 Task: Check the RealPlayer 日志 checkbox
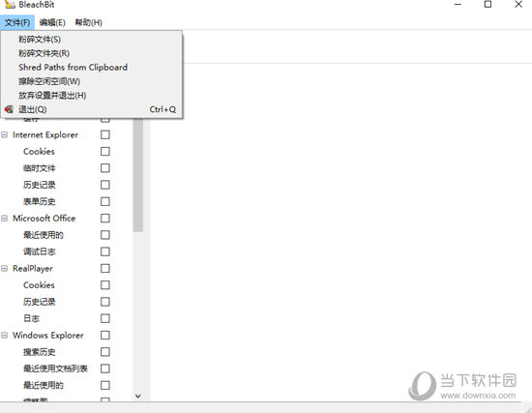(x=105, y=318)
